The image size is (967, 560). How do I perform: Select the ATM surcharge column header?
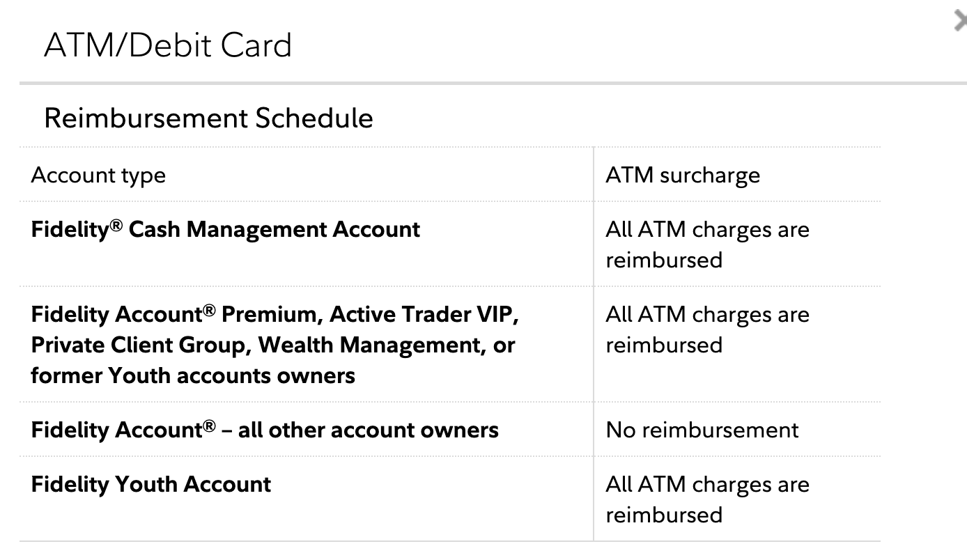point(682,175)
